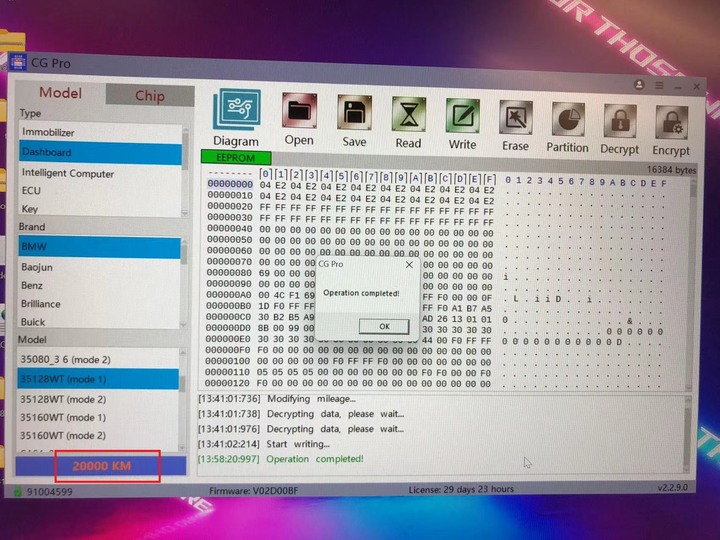
Task: Select Dashboard in Type list
Action: click(x=100, y=153)
